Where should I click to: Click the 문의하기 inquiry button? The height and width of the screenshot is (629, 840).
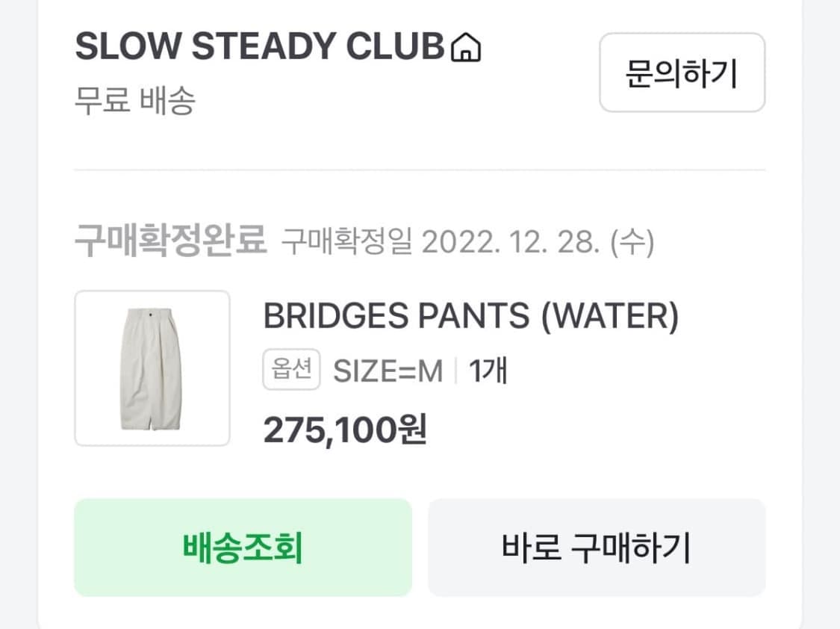point(682,73)
